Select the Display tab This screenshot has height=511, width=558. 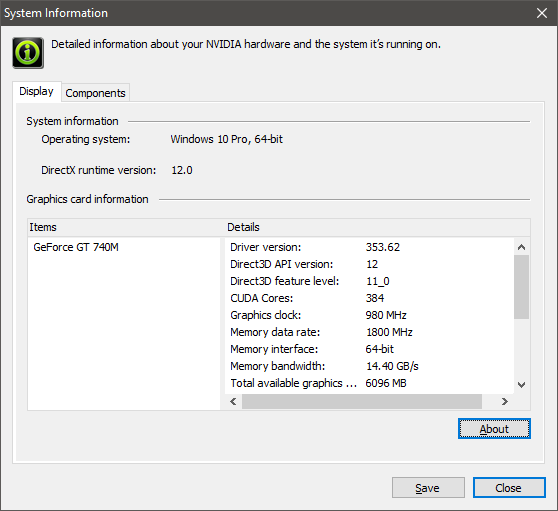[x=36, y=91]
